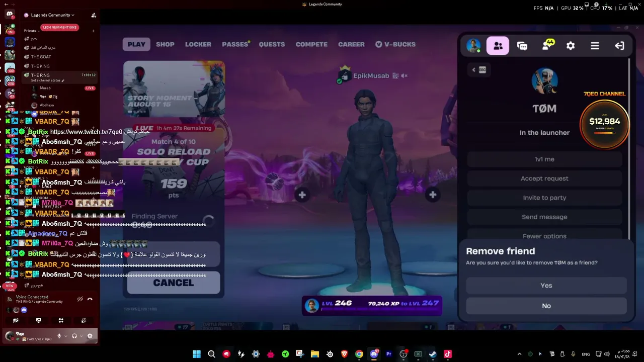The height and width of the screenshot is (362, 644).
Task: Open the Discord soundboard icon
Action: click(84, 320)
